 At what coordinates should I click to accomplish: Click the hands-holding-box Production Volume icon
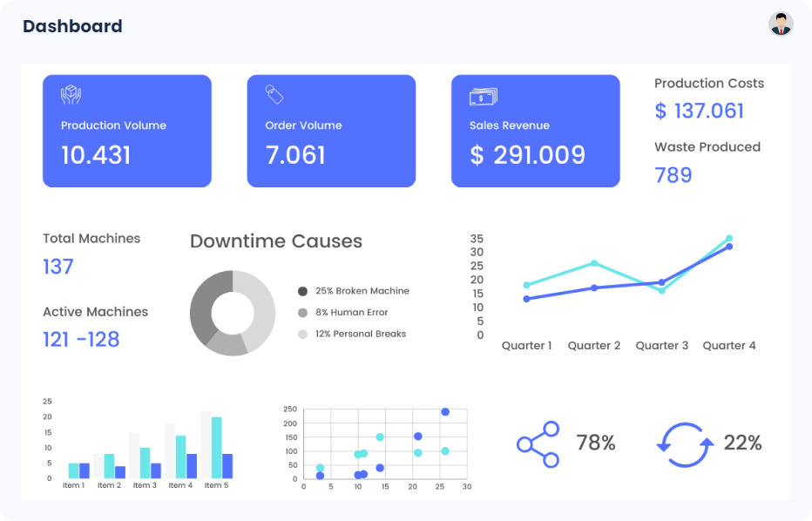point(71,95)
